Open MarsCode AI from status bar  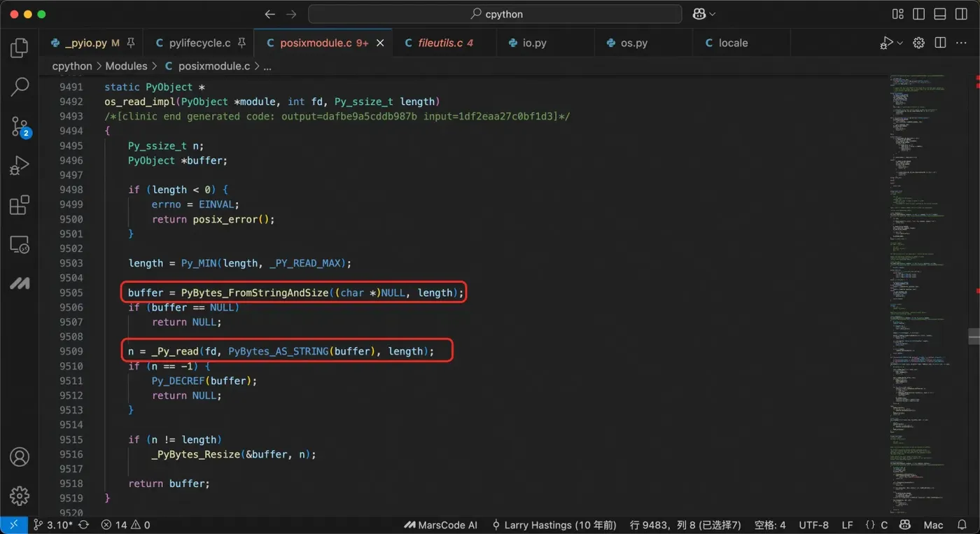click(440, 525)
